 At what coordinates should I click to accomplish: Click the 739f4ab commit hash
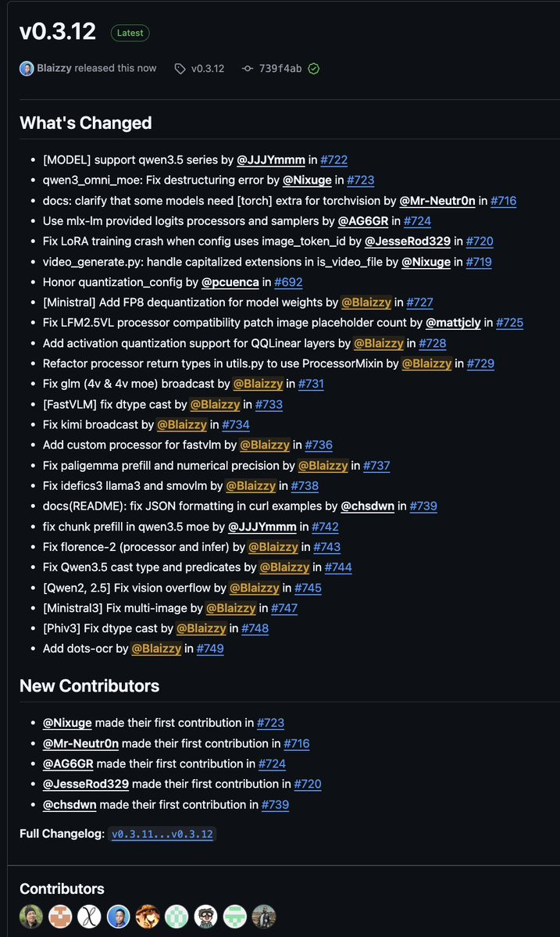click(x=280, y=69)
